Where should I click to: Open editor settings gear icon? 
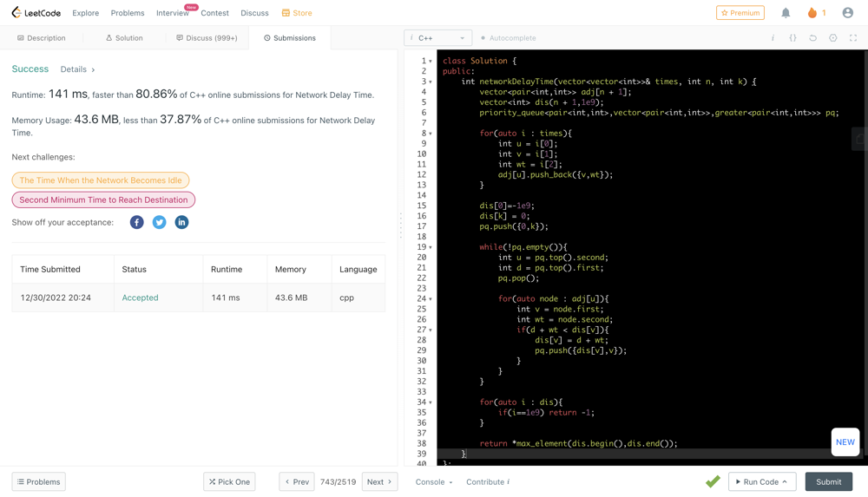(833, 38)
